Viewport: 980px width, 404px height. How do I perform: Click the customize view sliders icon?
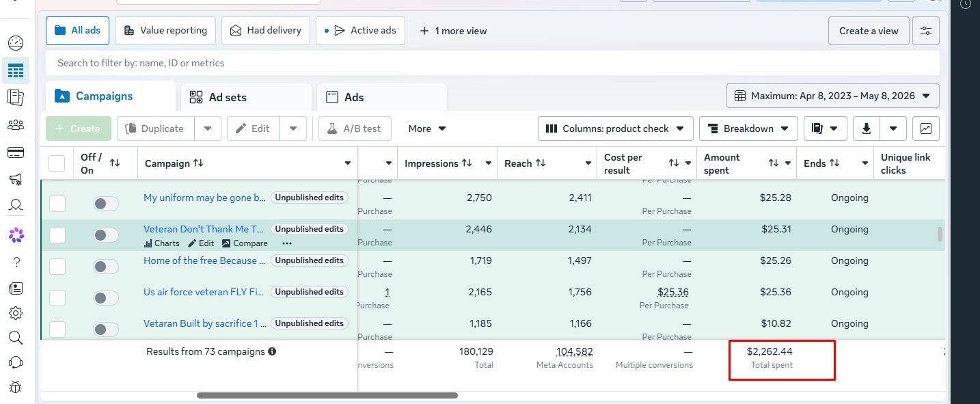926,31
